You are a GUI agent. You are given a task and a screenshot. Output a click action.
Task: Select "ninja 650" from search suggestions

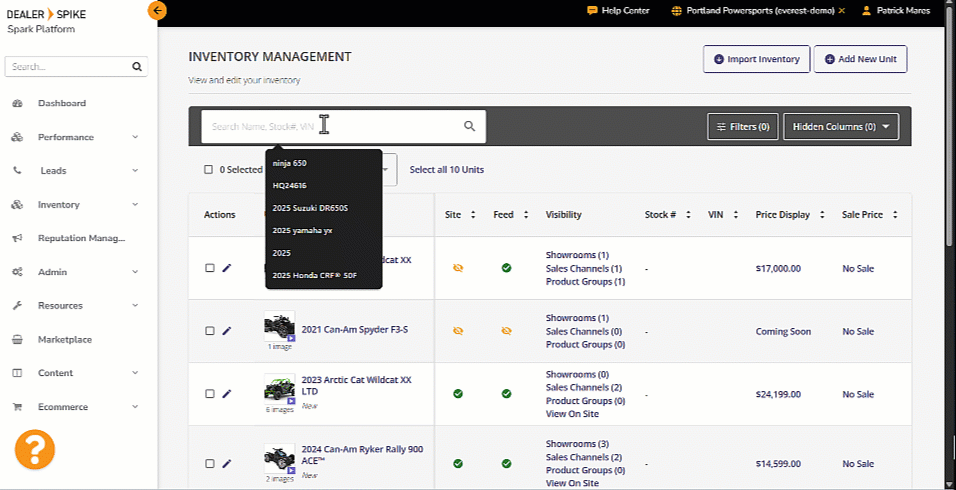click(290, 163)
